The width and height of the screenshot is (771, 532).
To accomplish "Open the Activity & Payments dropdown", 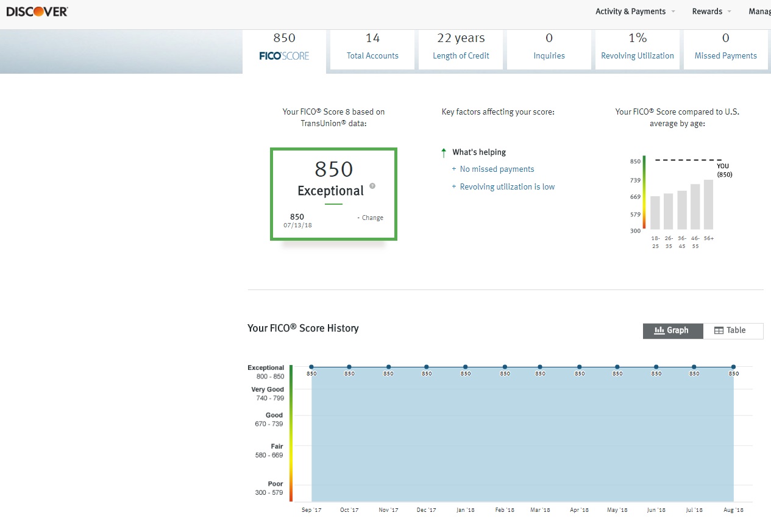I will point(635,11).
